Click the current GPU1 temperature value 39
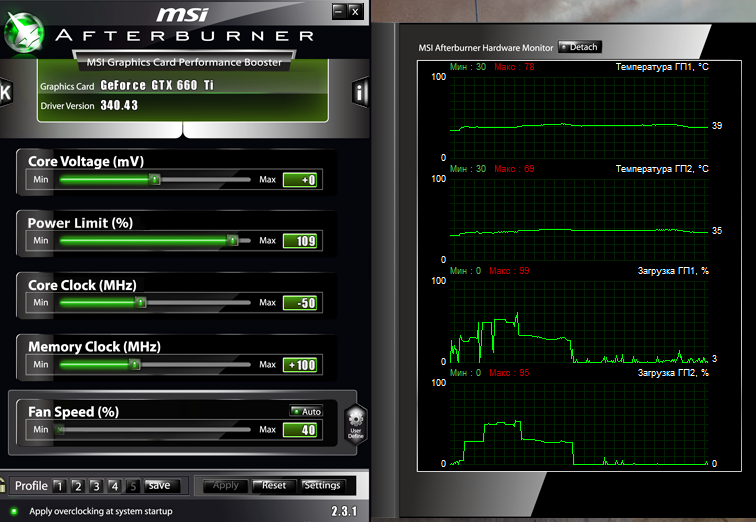Image resolution: width=756 pixels, height=522 pixels. [717, 126]
